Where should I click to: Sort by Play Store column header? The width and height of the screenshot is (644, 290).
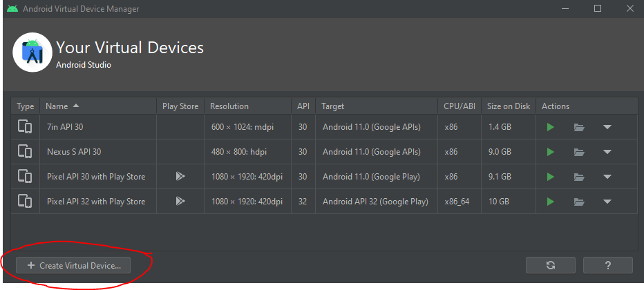coord(180,106)
